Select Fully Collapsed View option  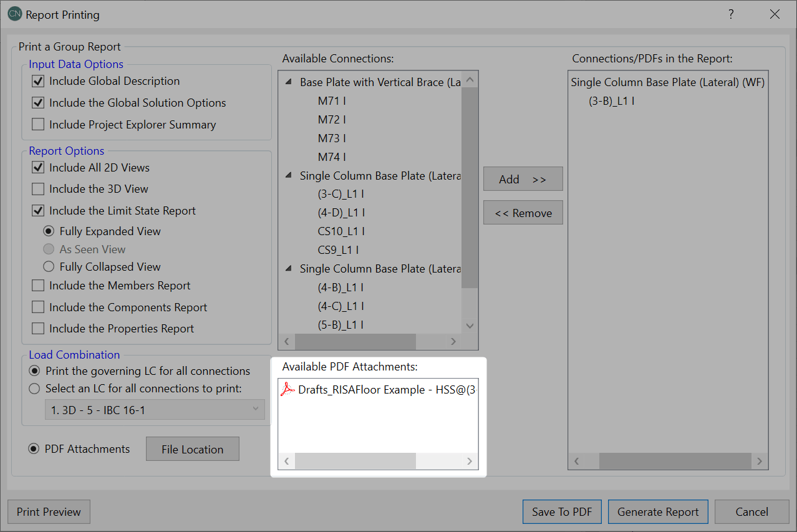coord(49,267)
